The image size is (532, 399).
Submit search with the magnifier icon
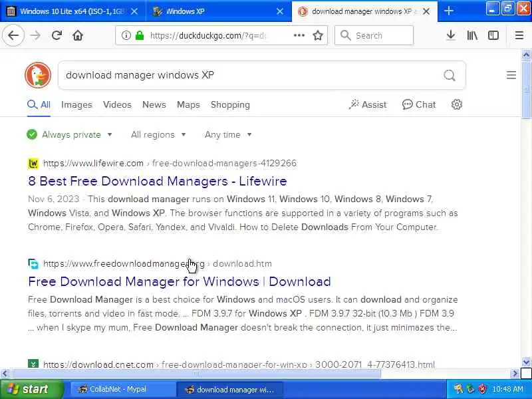[x=450, y=75]
